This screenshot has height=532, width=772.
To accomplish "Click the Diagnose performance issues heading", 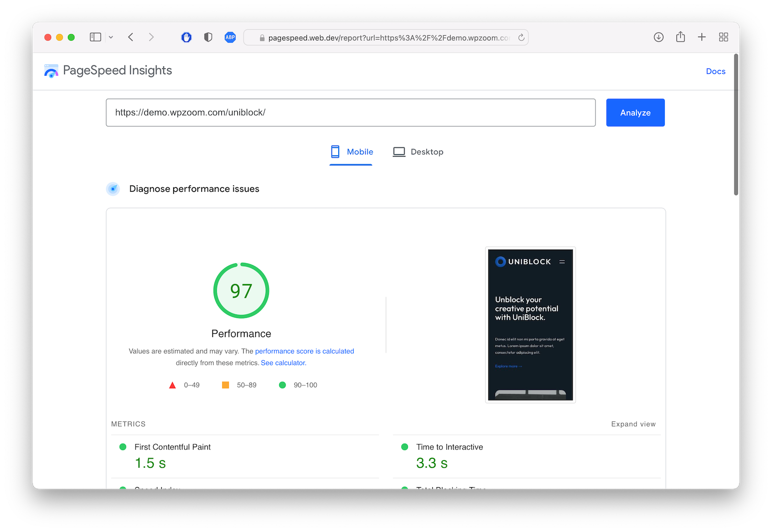I will [x=194, y=189].
